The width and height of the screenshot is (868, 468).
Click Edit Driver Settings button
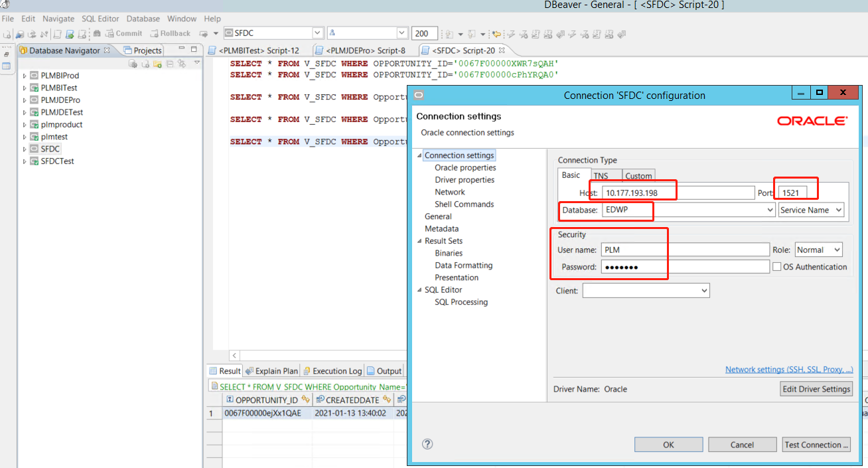[816, 389]
